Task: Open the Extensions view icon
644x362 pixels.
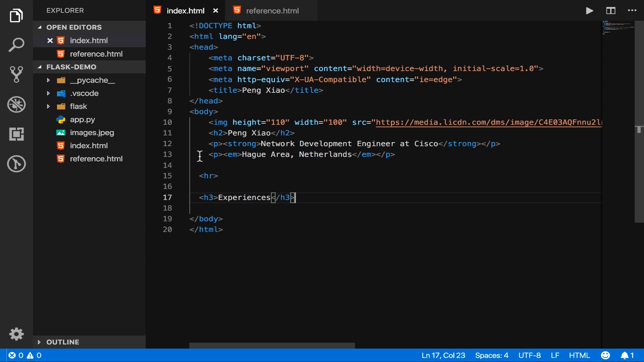Action: tap(16, 134)
